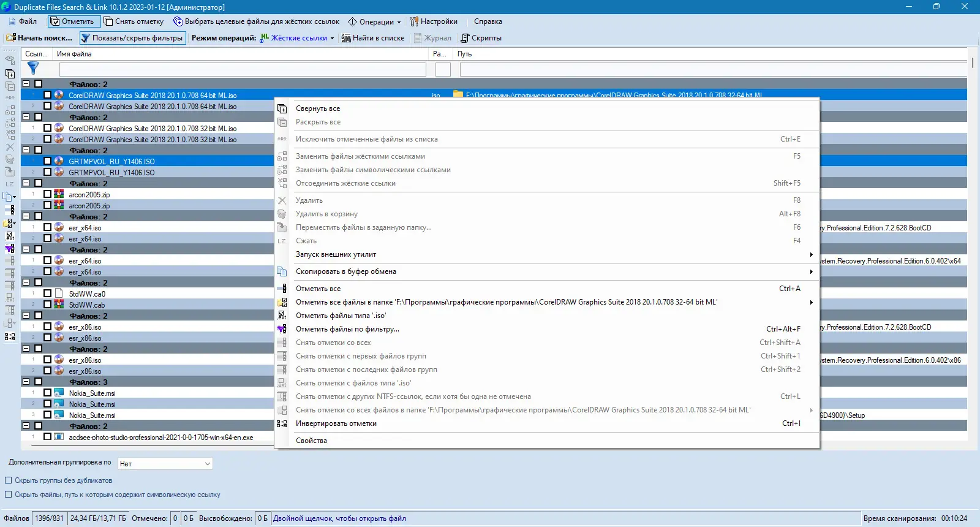The image size is (980, 527).
Task: Open the Жёсткие ссылки mode dropdown
Action: tap(298, 38)
